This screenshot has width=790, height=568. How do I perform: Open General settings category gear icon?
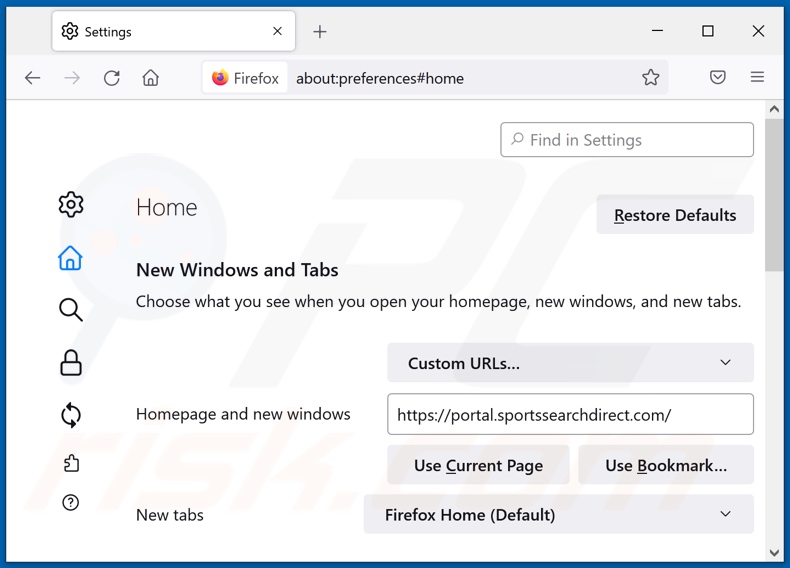[x=71, y=205]
